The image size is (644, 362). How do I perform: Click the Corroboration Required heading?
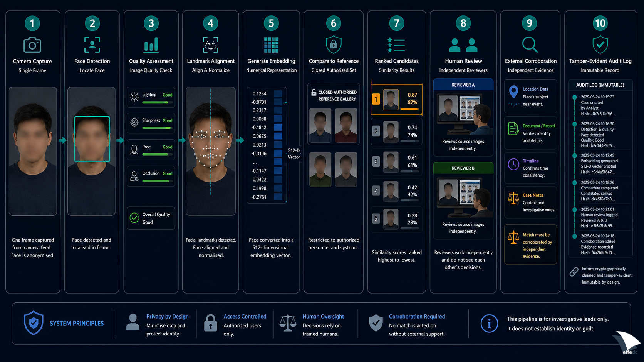coord(417,316)
